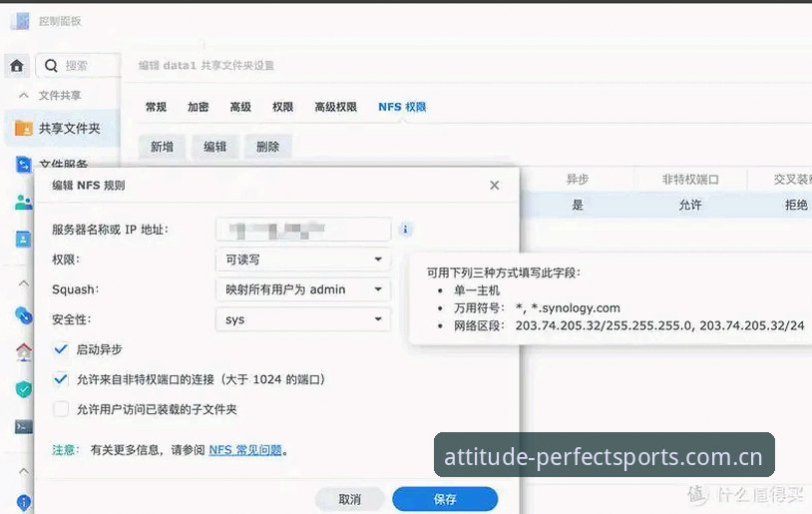This screenshot has height=514, width=812.
Task: Open 共享文件夹 in the sidebar
Action: (x=63, y=128)
